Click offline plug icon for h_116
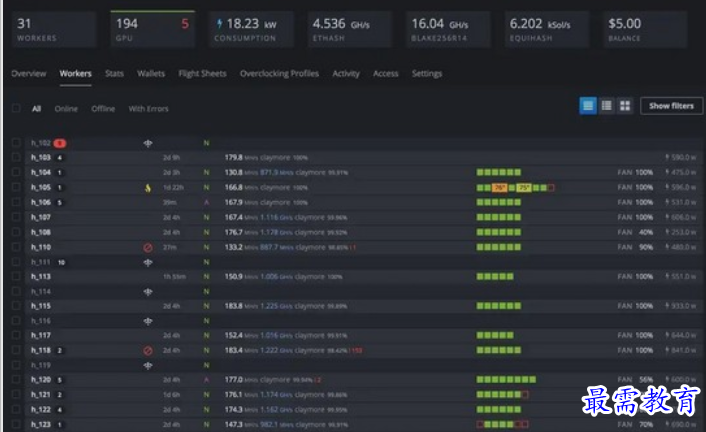Screen dimensions: 706x432 [148, 321]
